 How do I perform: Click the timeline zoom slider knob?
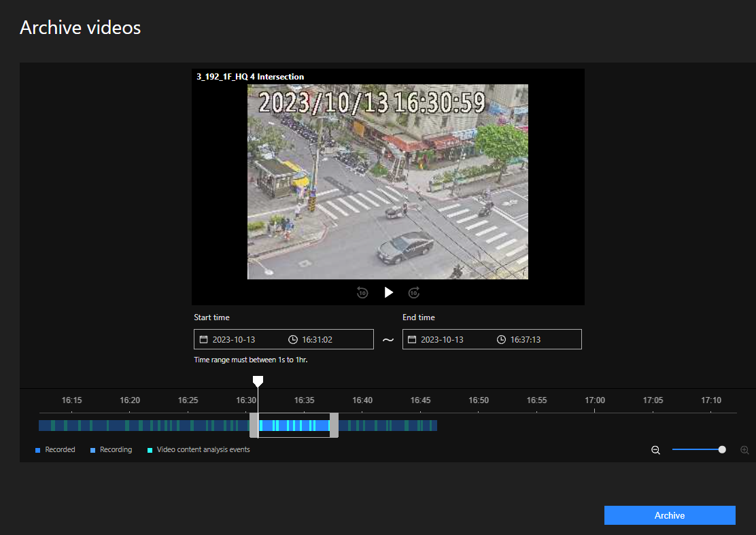[x=722, y=449]
